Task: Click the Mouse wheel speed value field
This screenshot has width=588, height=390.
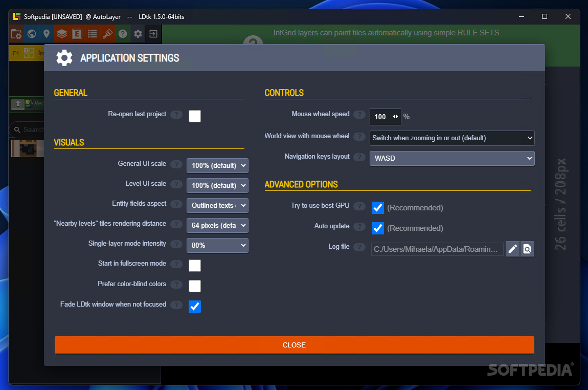Action: coord(385,117)
